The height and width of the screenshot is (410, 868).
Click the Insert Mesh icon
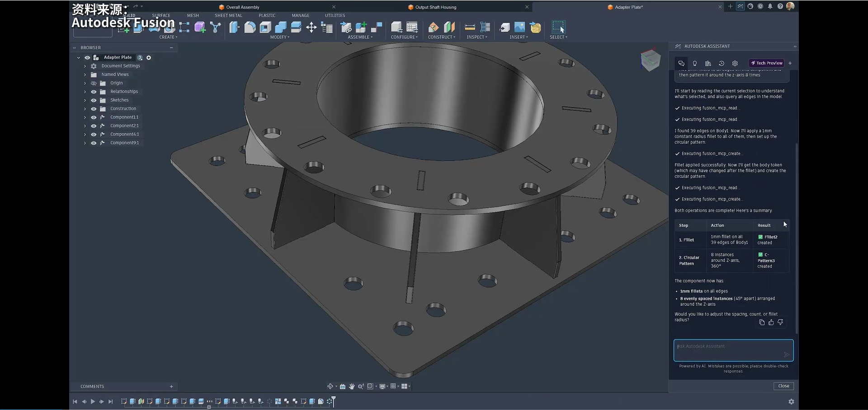[535, 28]
